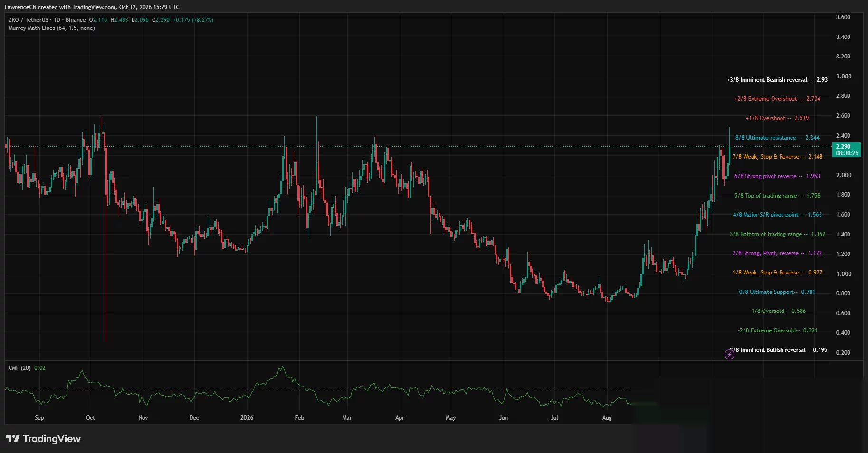This screenshot has width=868, height=453.
Task: Select the ZRO / TetherUS symbol title
Action: (x=29, y=20)
